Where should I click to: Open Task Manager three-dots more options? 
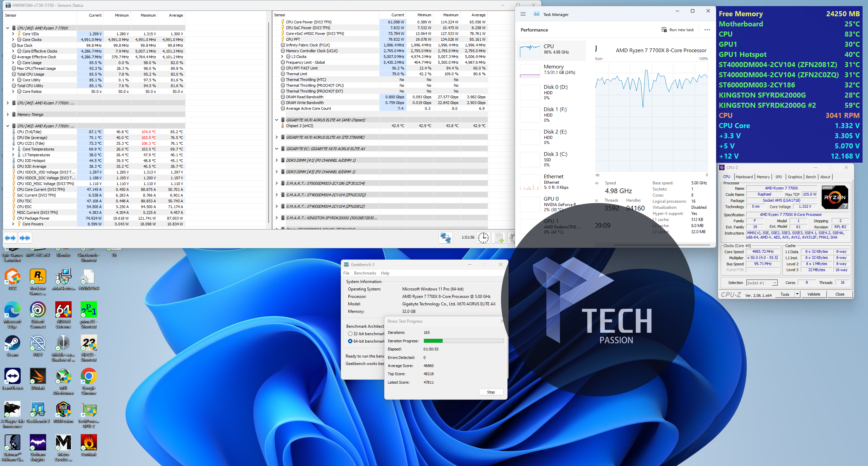707,30
